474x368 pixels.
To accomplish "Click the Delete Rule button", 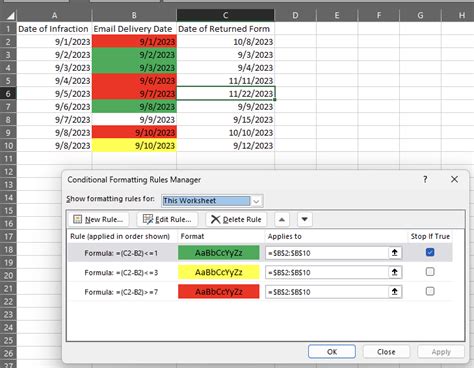I will pyautogui.click(x=236, y=219).
